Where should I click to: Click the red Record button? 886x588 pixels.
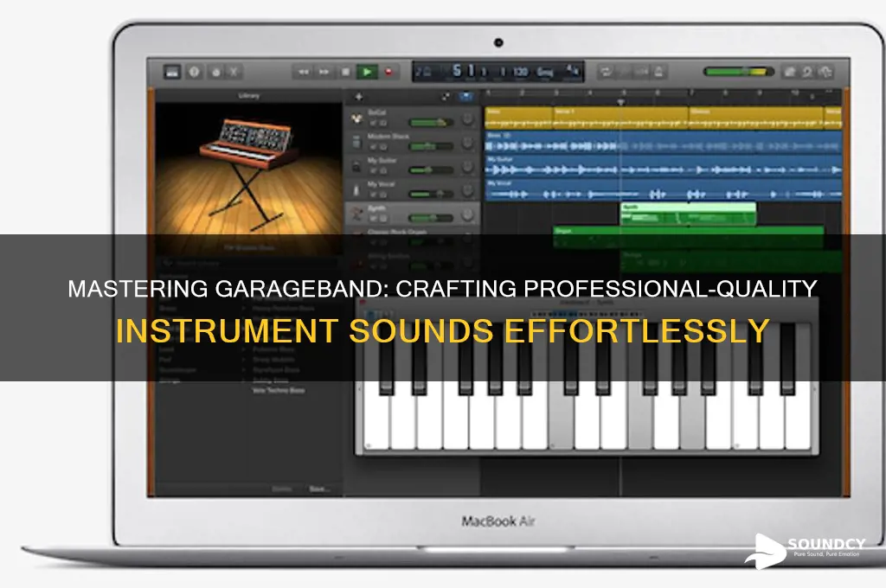click(388, 72)
